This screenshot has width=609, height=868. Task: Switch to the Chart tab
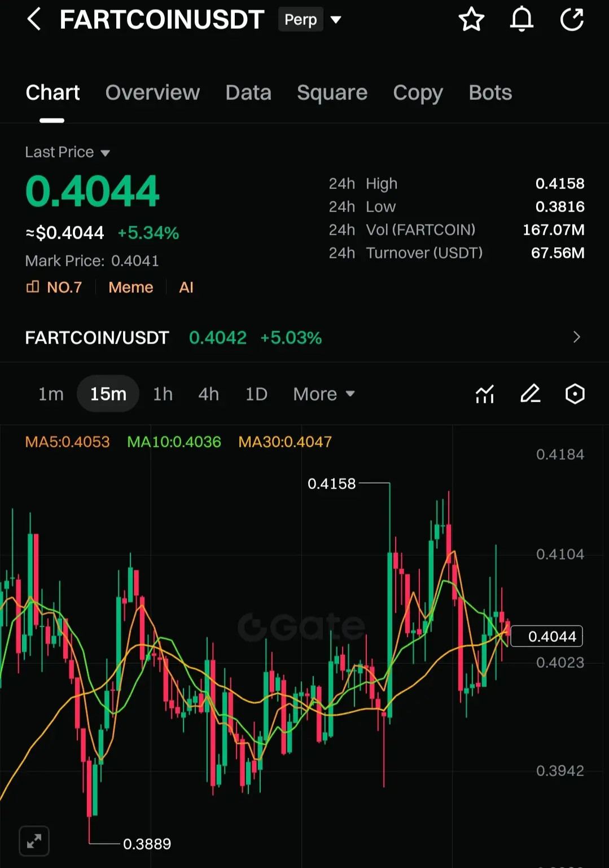(52, 92)
